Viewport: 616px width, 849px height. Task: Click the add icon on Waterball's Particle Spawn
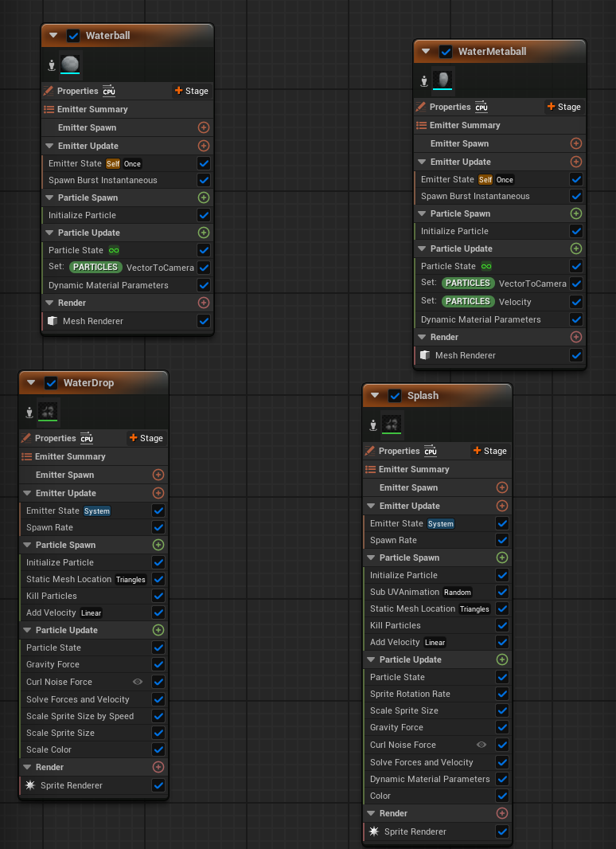point(204,198)
